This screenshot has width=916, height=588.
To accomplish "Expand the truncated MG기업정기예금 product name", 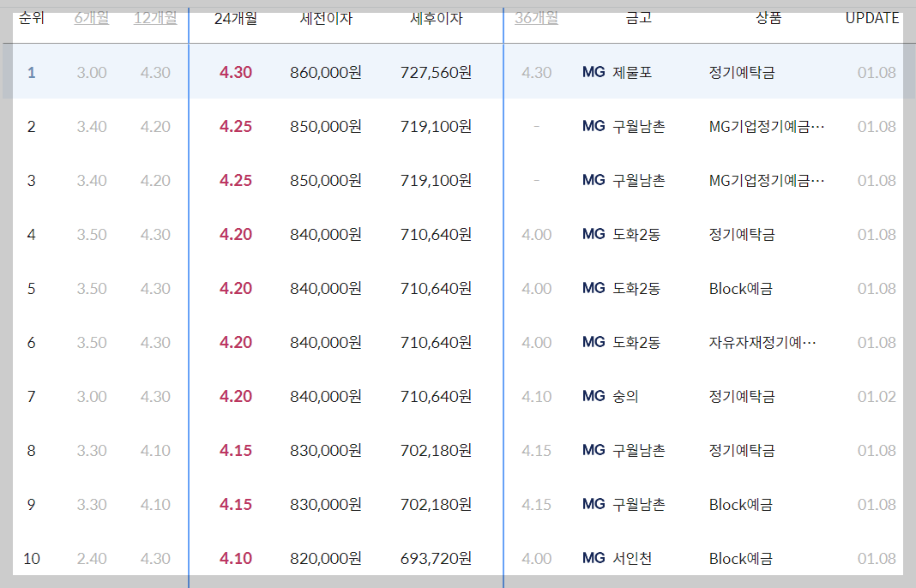I will [x=766, y=127].
